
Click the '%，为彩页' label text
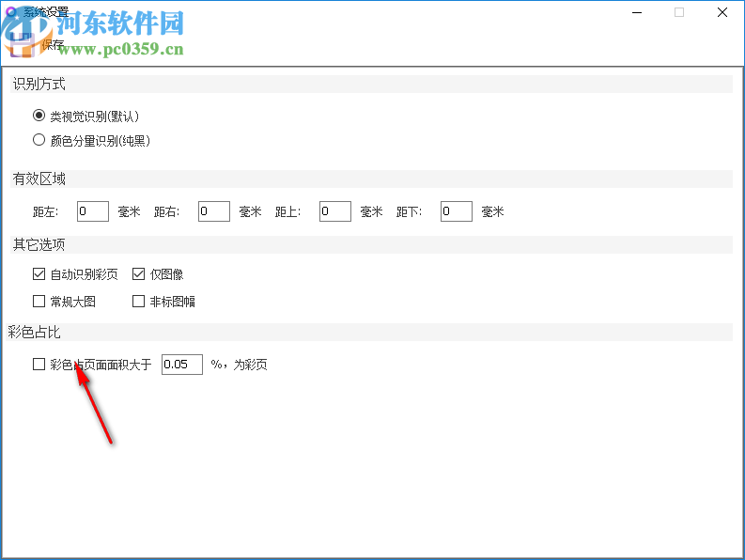239,365
